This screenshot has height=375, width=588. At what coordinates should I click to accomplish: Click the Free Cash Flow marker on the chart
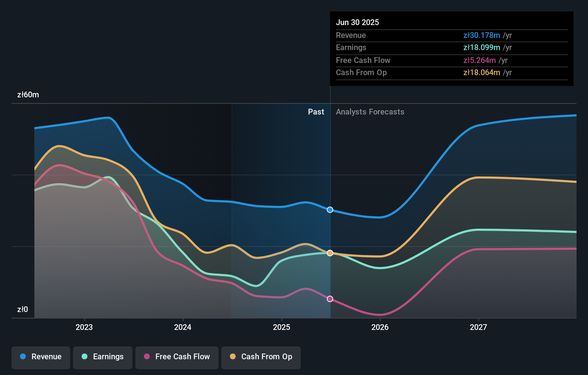pyautogui.click(x=329, y=299)
